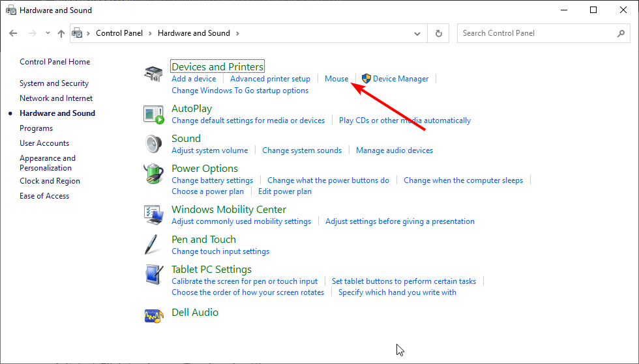Click Control Panel in the breadcrumb
The height and width of the screenshot is (364, 639).
tap(119, 33)
